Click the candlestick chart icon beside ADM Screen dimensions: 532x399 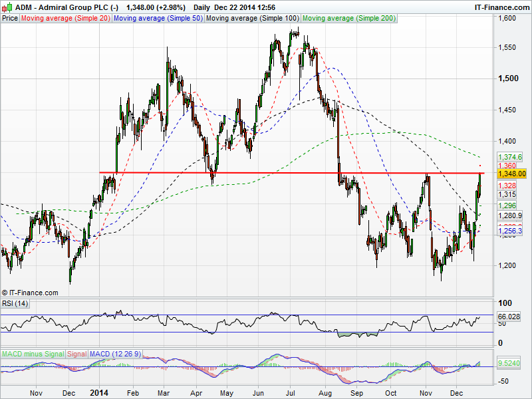click(7, 7)
